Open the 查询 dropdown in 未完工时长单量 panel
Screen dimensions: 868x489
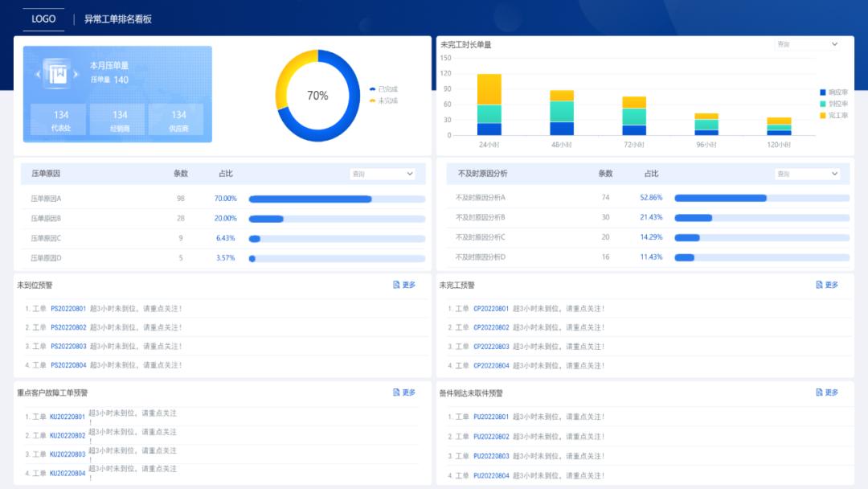tap(806, 44)
